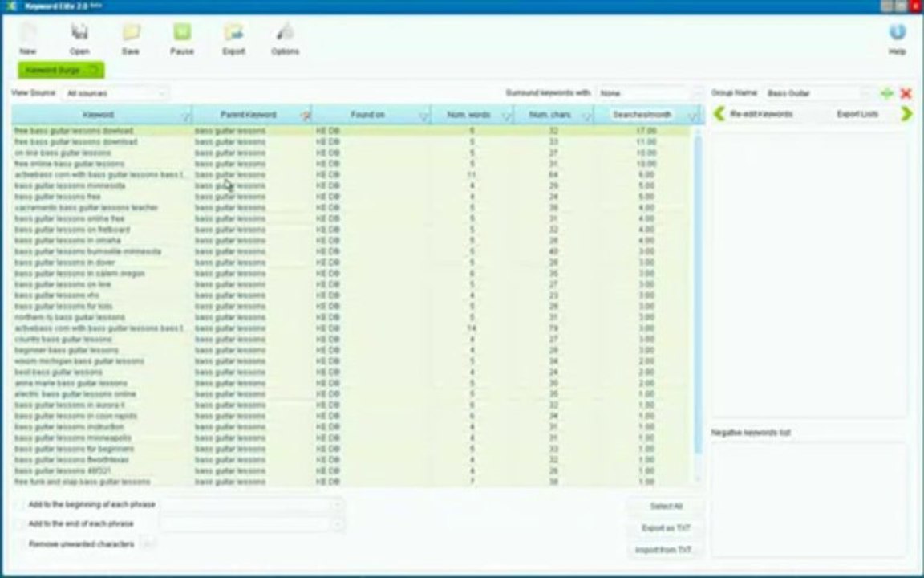The width and height of the screenshot is (924, 578).
Task: Click the green right arrow beside Export Lists
Action: coord(906,114)
